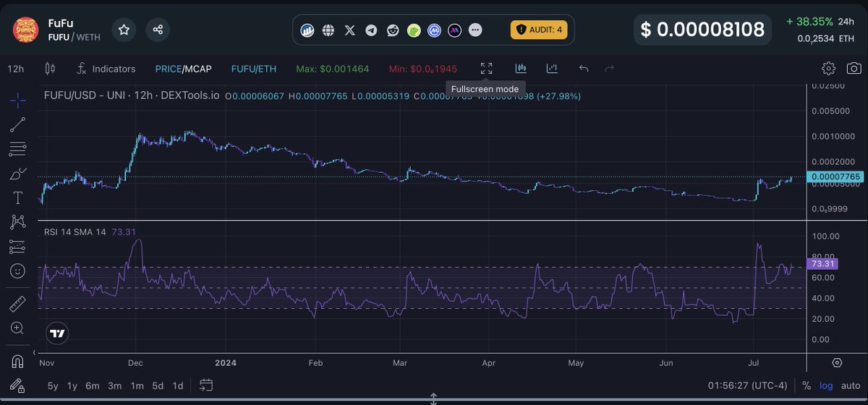
Task: Select the pattern drawing tool
Action: pos(18,221)
